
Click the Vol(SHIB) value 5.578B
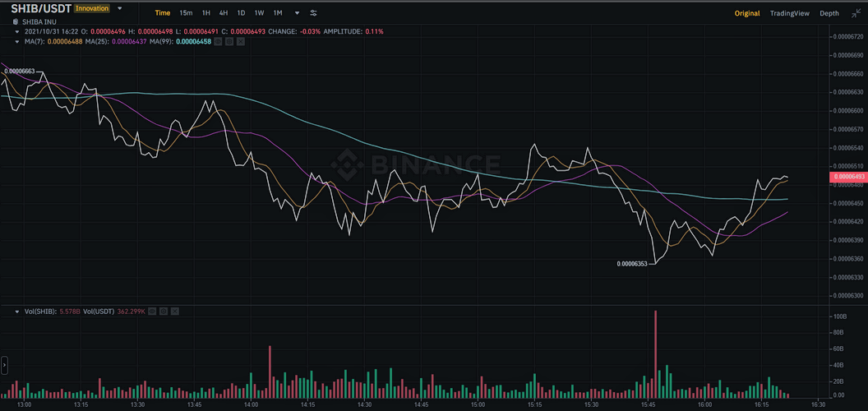click(x=69, y=312)
